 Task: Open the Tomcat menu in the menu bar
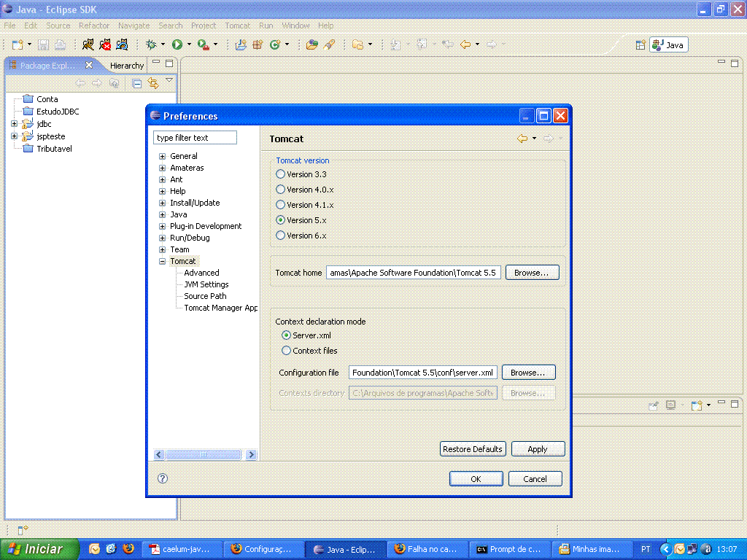click(x=237, y=26)
